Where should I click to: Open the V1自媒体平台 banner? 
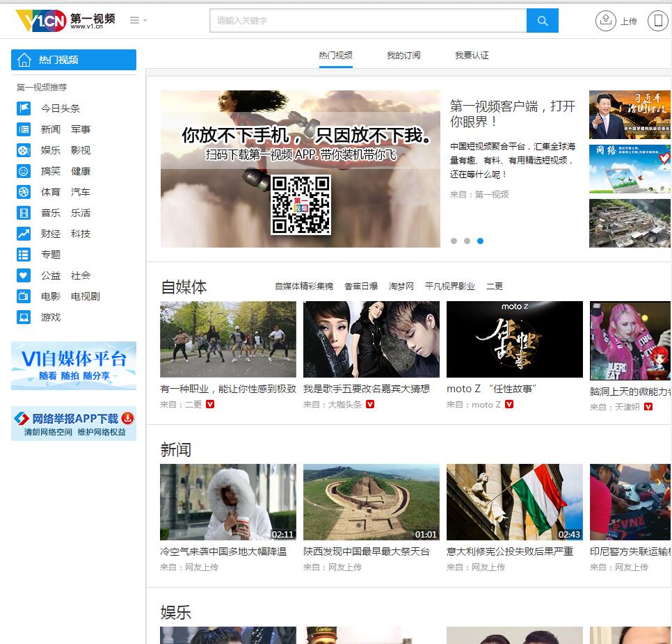tap(74, 366)
